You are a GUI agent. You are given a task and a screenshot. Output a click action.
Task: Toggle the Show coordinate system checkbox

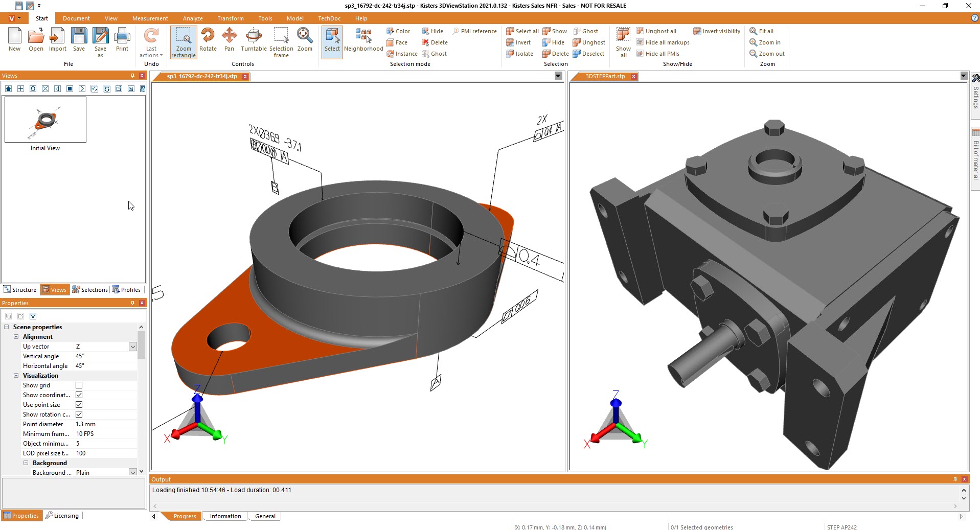(x=79, y=395)
